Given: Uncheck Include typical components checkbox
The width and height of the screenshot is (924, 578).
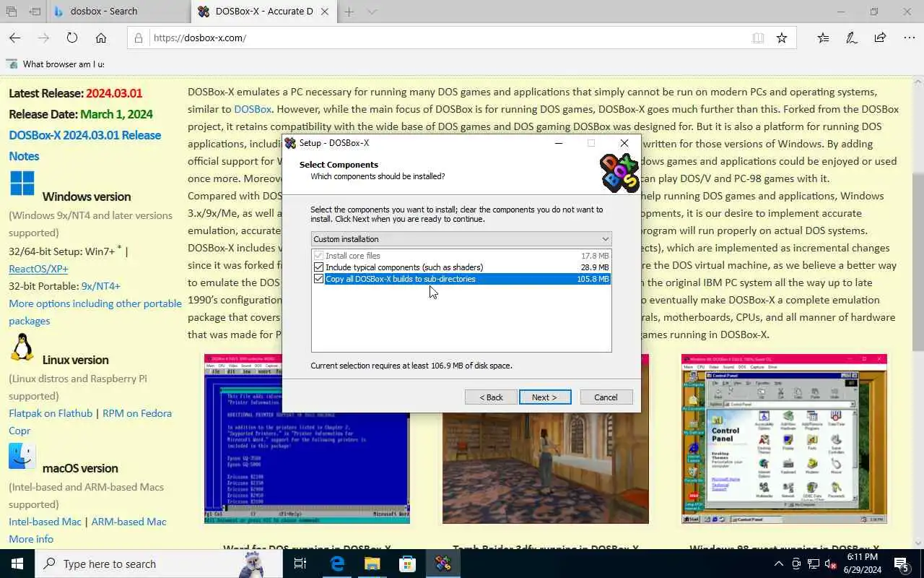Looking at the screenshot, I should coord(318,267).
